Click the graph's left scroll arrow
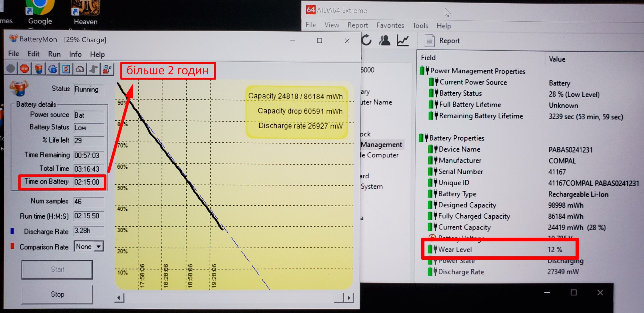This screenshot has width=644, height=313. click(119, 298)
